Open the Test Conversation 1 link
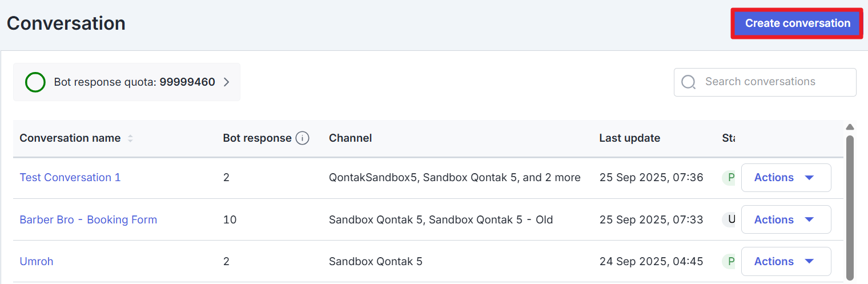 tap(70, 178)
